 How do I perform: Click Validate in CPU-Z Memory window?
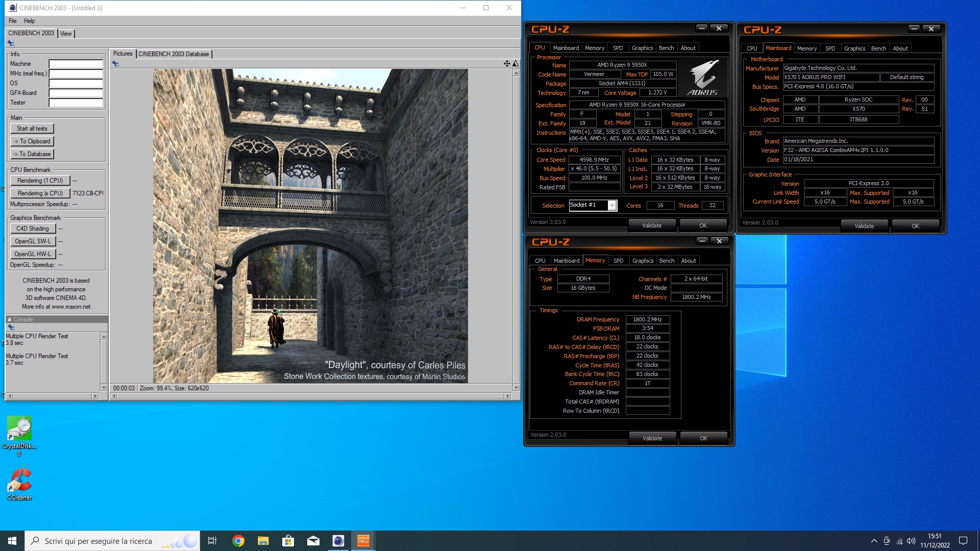click(x=652, y=438)
